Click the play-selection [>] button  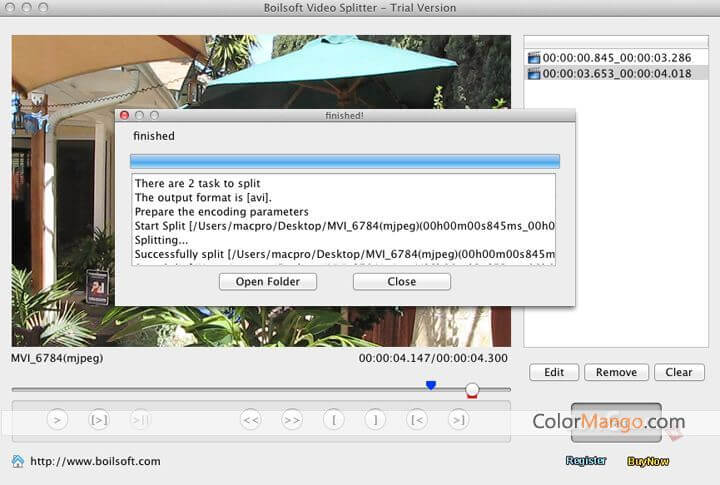coord(99,420)
